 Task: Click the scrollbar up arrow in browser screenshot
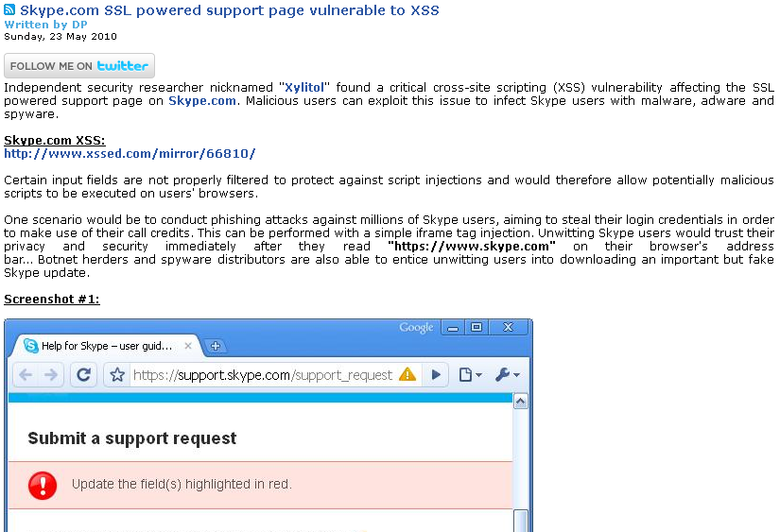click(521, 402)
